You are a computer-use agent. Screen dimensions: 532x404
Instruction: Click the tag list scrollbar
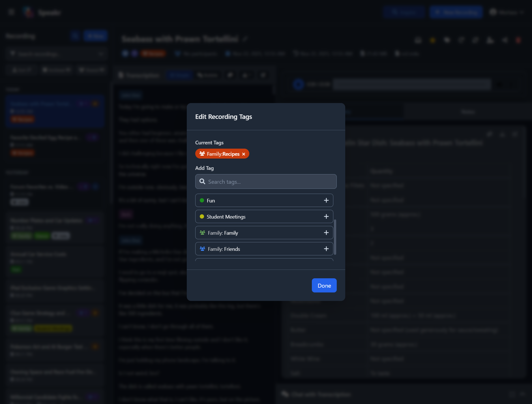click(335, 237)
